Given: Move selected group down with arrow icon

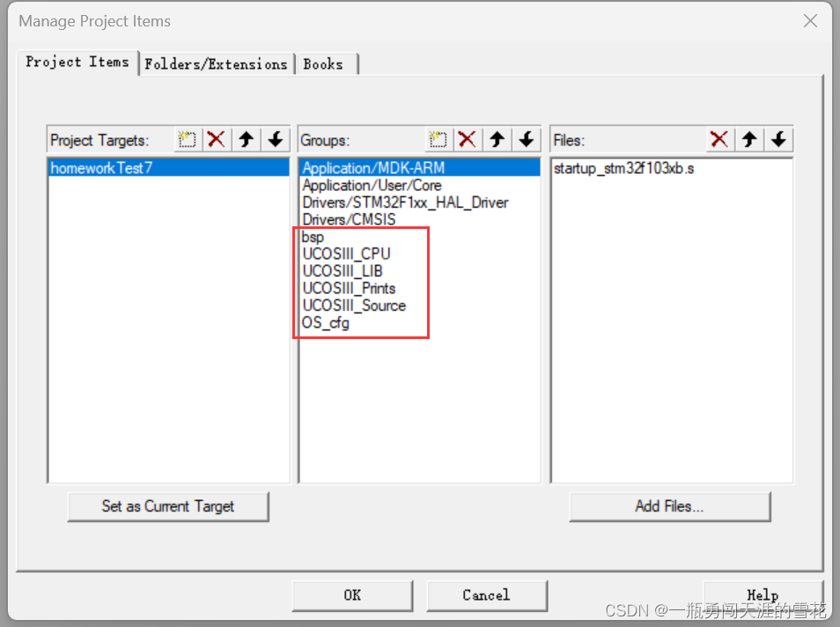Looking at the screenshot, I should [x=526, y=139].
